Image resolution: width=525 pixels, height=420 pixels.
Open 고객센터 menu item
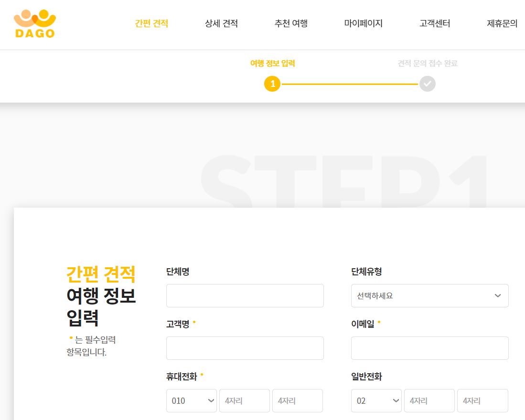[x=435, y=23]
